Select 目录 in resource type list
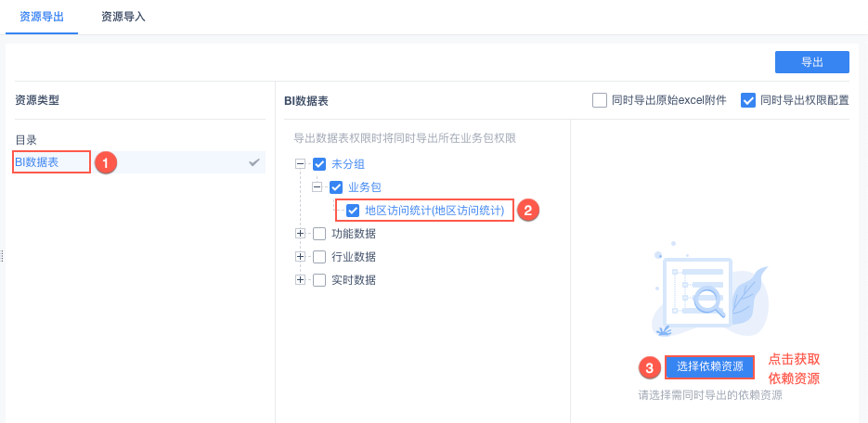This screenshot has width=868, height=423. (26, 140)
